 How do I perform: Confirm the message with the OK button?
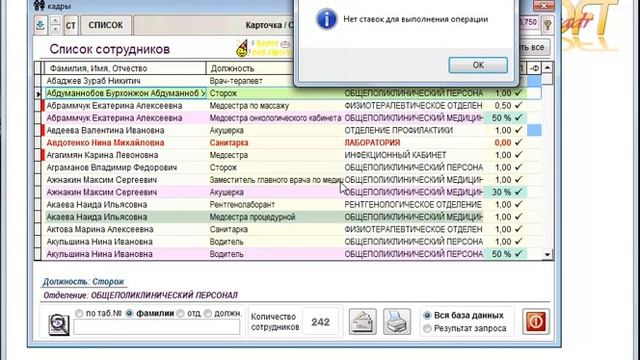point(478,65)
